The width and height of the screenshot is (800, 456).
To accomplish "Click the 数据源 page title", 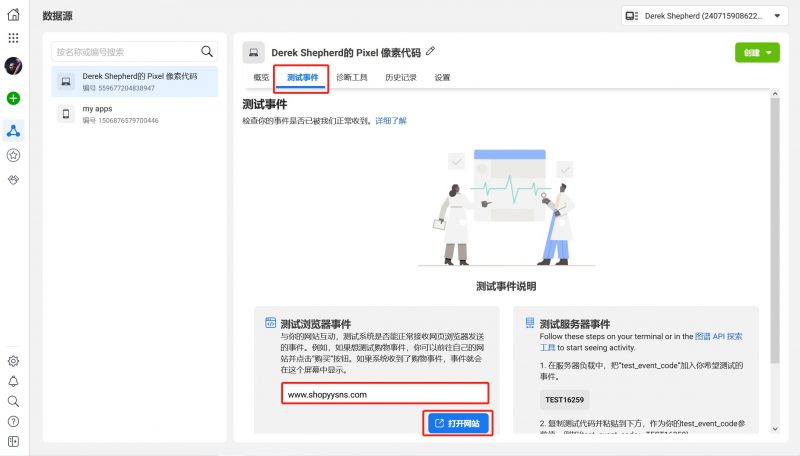I will point(57,16).
